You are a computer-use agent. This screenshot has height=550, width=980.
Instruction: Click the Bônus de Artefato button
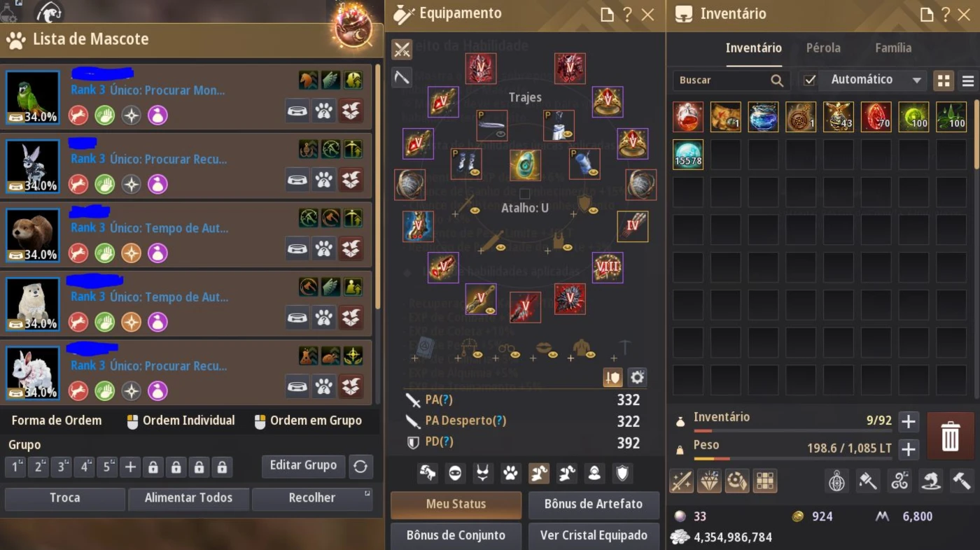(x=594, y=504)
